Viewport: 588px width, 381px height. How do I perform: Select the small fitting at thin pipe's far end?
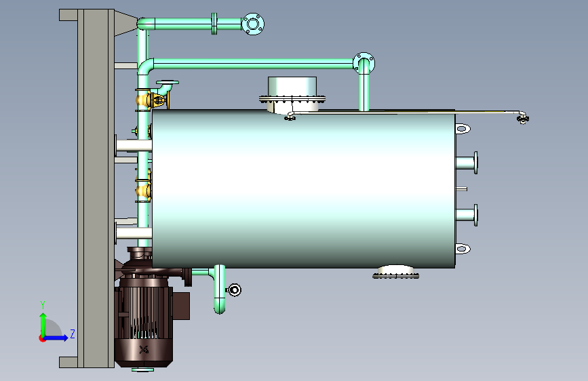[x=522, y=119]
